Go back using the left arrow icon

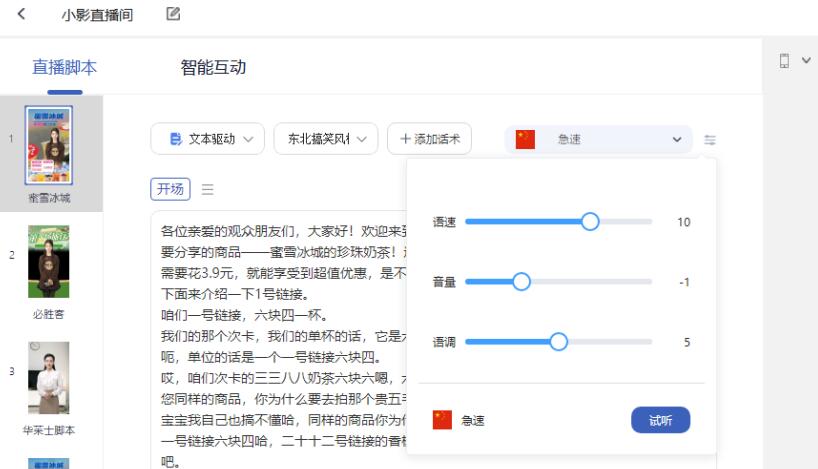pos(21,14)
